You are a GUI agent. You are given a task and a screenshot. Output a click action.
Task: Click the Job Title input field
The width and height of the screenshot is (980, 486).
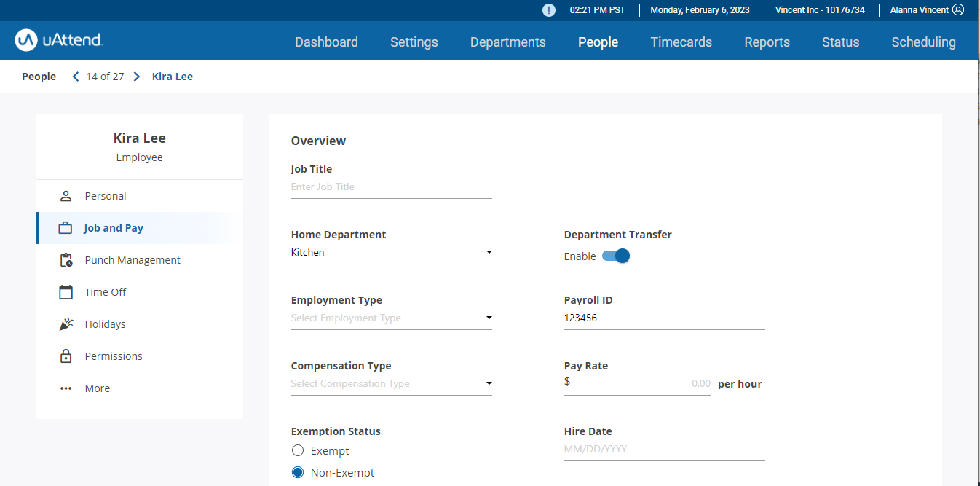pyautogui.click(x=392, y=187)
